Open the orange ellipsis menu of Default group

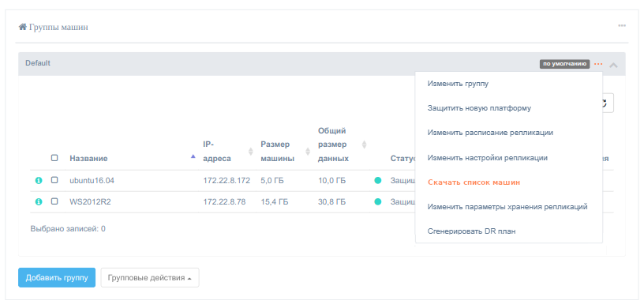point(598,64)
